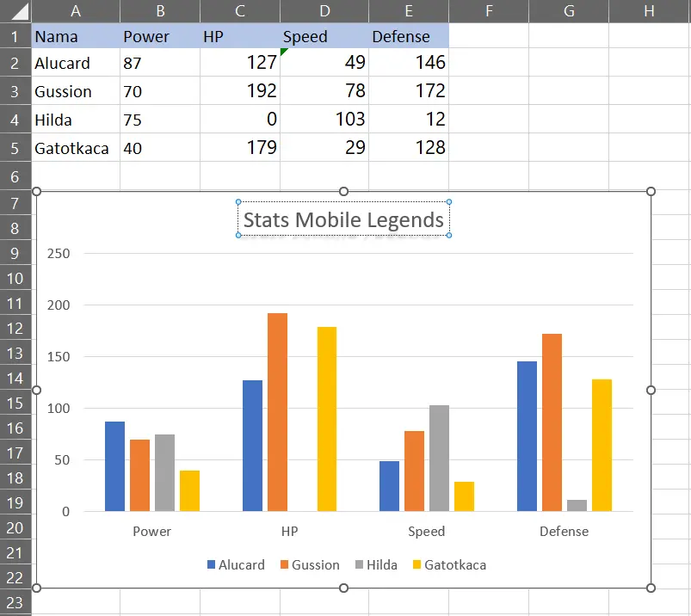Click the 100 value on vertical axis

tap(59, 408)
